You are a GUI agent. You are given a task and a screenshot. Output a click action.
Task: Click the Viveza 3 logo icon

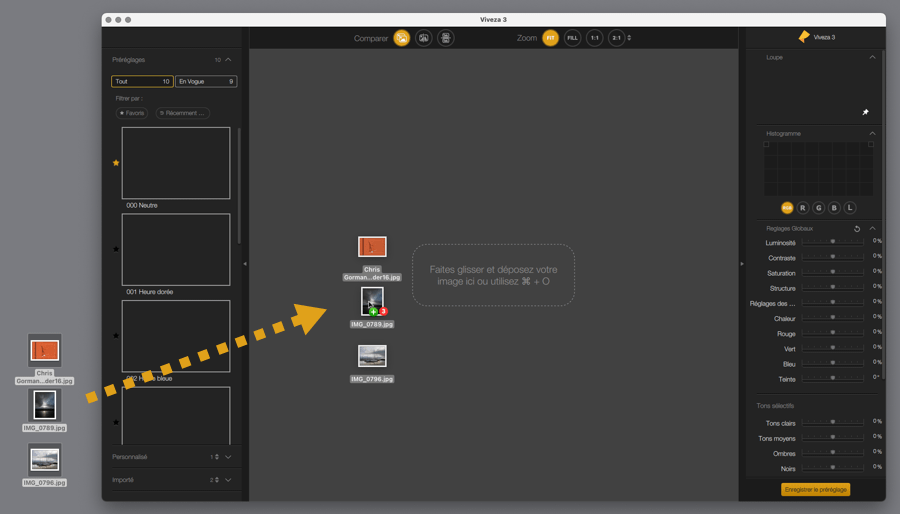pyautogui.click(x=804, y=37)
